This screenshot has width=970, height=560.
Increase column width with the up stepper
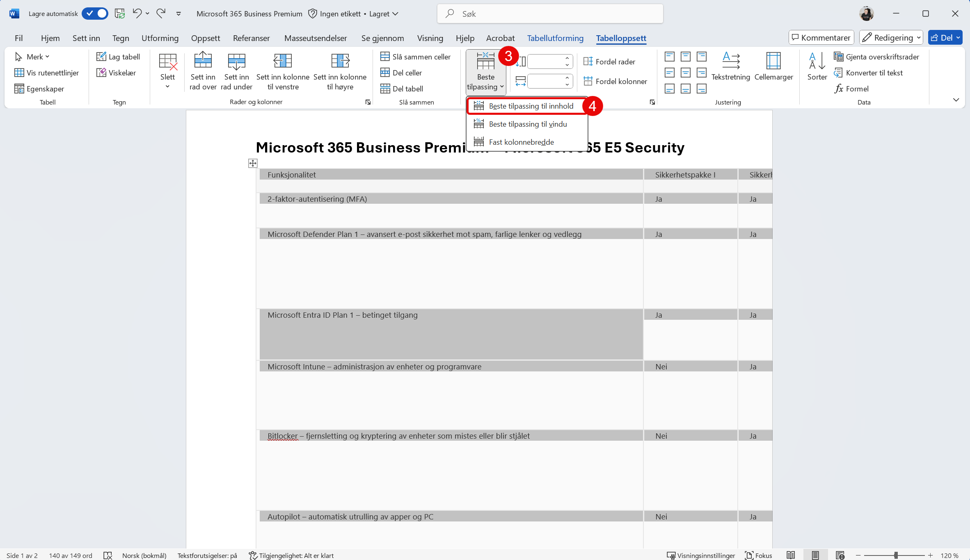tap(567, 77)
